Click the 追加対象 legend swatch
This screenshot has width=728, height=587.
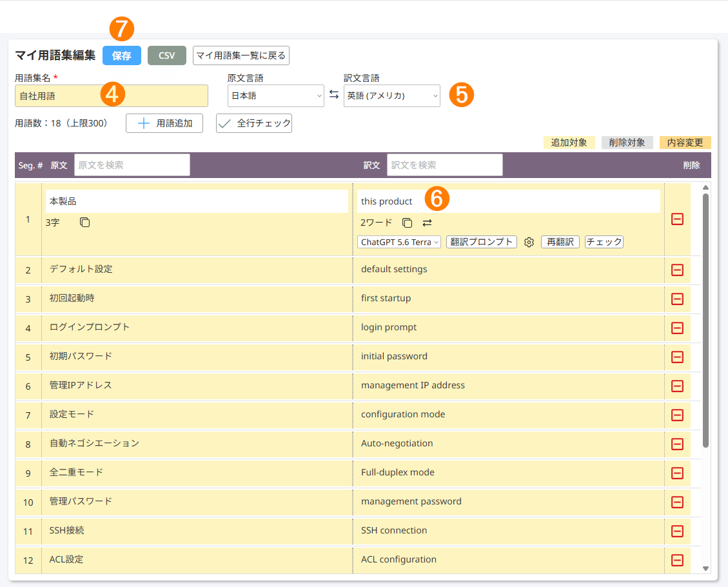click(569, 143)
